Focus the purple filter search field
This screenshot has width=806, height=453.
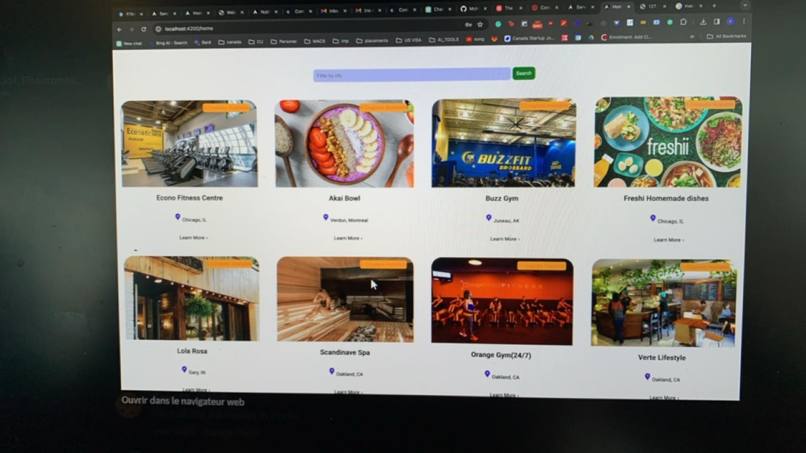click(412, 75)
